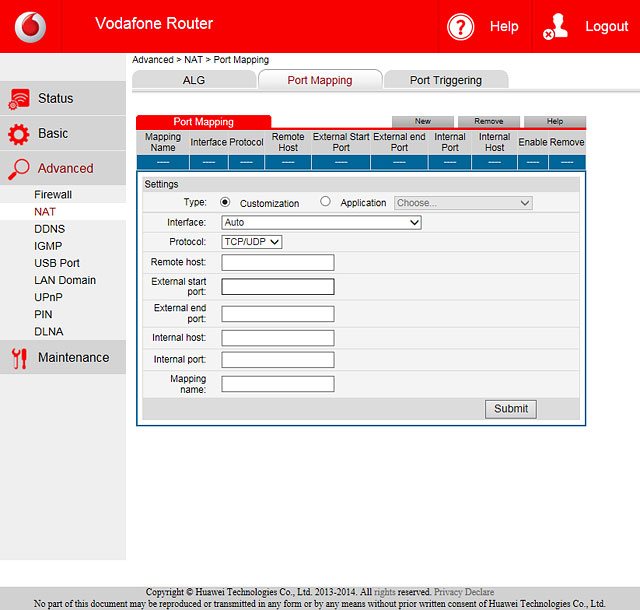Click New port mapping button
Image resolution: width=640 pixels, height=610 pixels.
click(x=423, y=122)
